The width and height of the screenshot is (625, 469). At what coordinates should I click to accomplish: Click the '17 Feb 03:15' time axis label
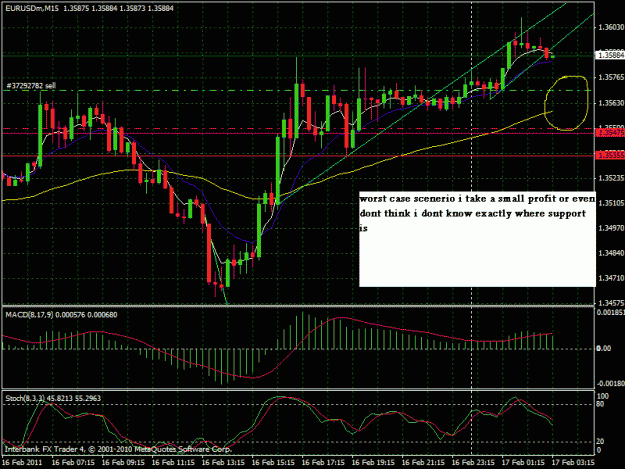tap(574, 463)
